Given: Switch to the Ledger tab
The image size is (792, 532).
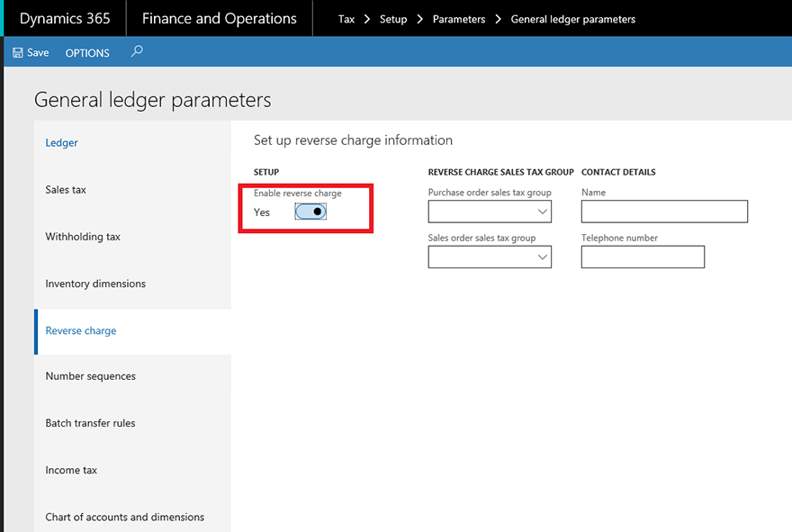Looking at the screenshot, I should [x=61, y=143].
